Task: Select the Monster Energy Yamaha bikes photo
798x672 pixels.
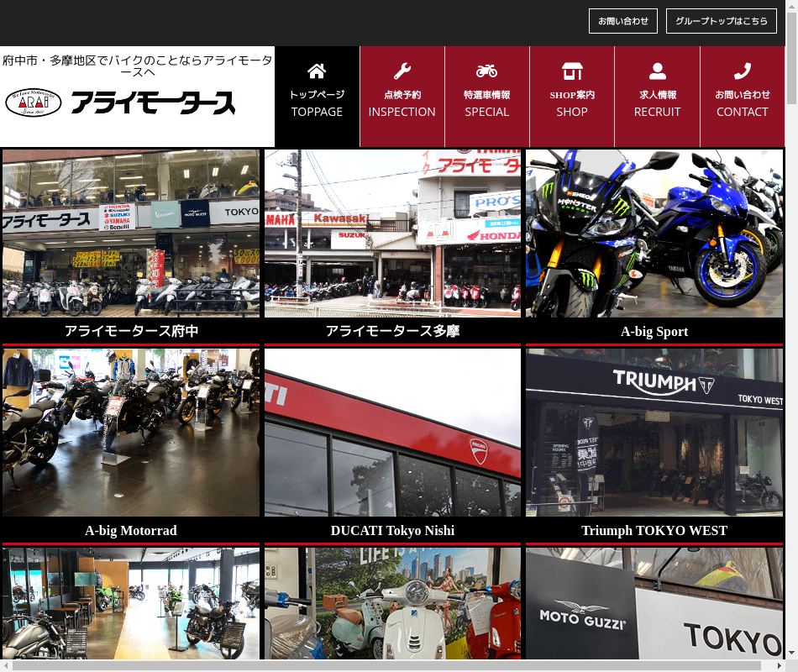Action: point(654,234)
